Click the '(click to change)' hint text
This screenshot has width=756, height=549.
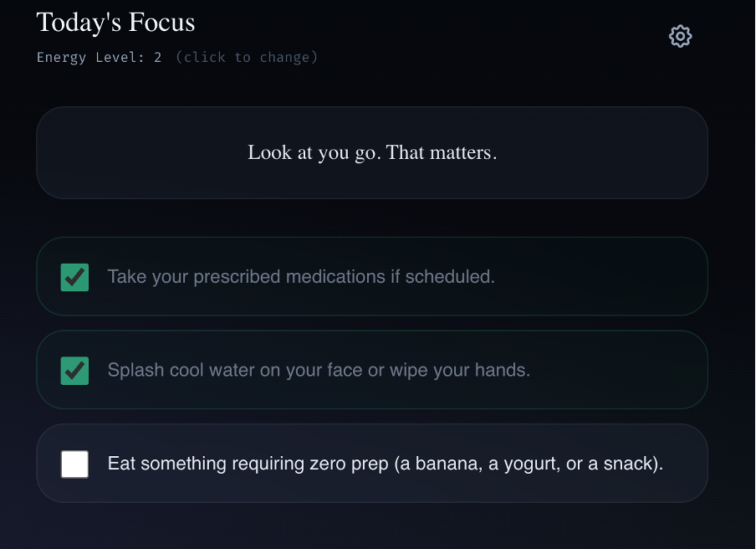(247, 58)
